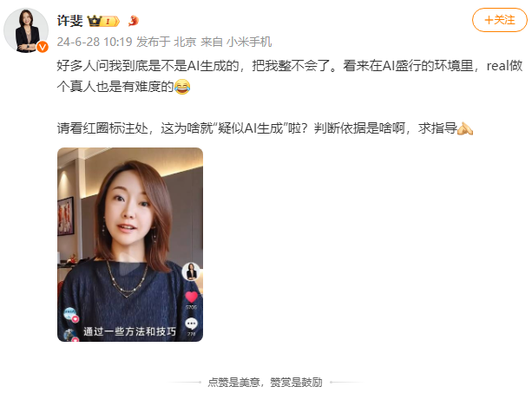Image resolution: width=532 pixels, height=393 pixels.
Task: Open the 24-6-28 10:19 timestamp link
Action: pos(95,42)
